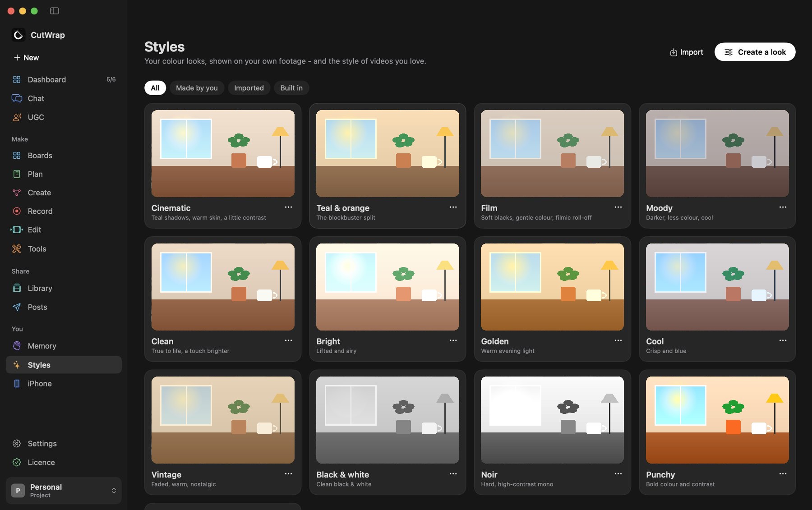
Task: Open the Licence badge icon
Action: point(17,462)
